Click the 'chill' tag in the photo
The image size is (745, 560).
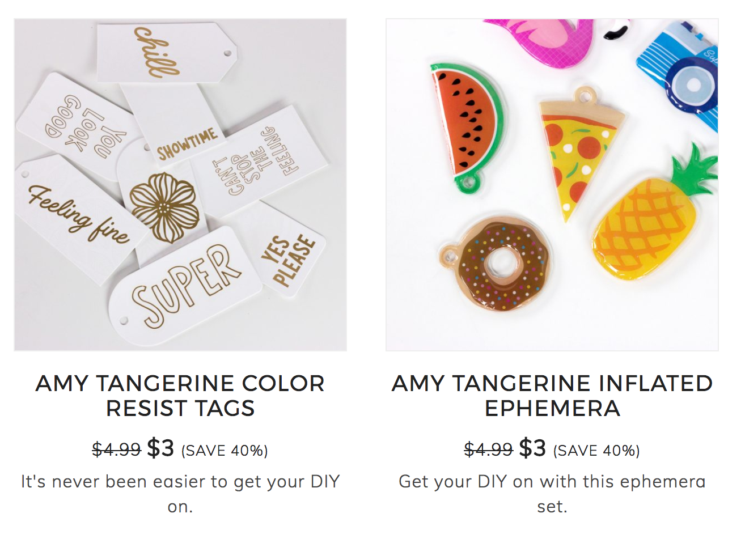tap(166, 53)
